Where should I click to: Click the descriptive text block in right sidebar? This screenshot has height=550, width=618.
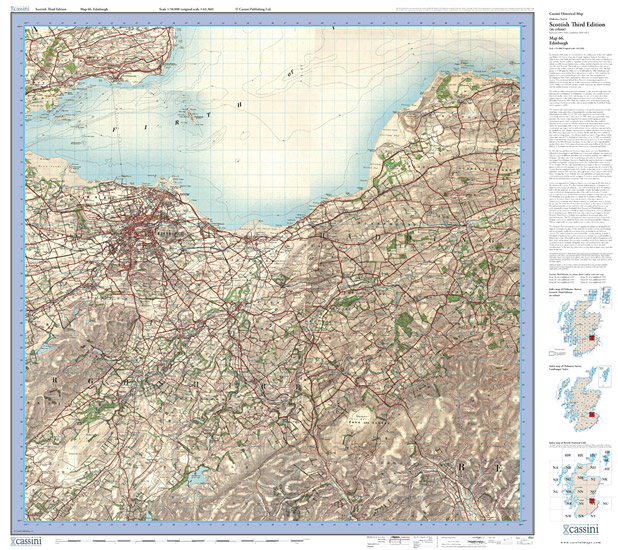pyautogui.click(x=578, y=150)
